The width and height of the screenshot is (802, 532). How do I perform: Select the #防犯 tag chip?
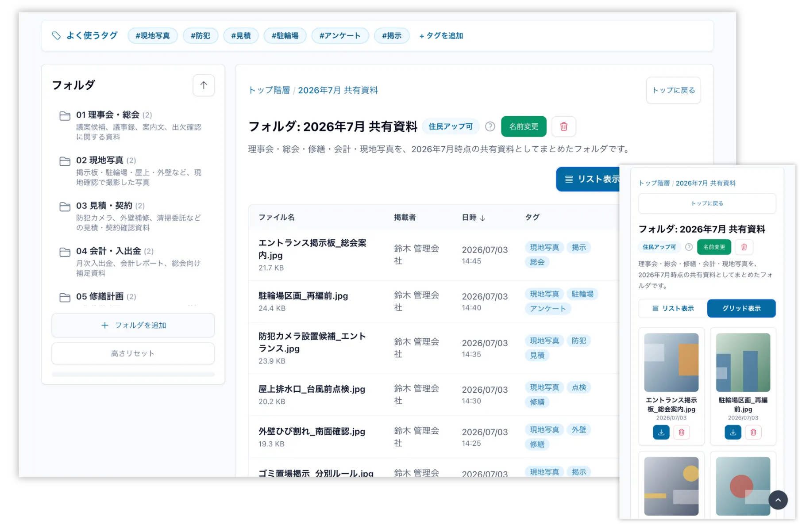200,36
